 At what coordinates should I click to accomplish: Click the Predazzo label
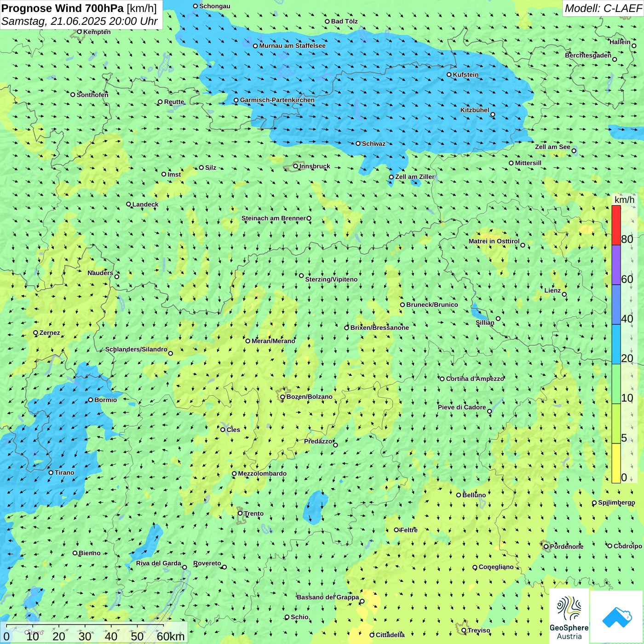(x=318, y=441)
